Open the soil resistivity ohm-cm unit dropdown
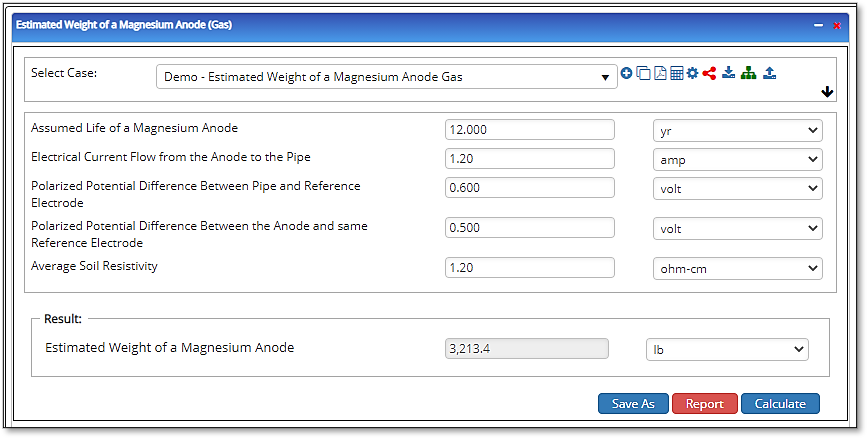867x438 pixels. coord(736,268)
